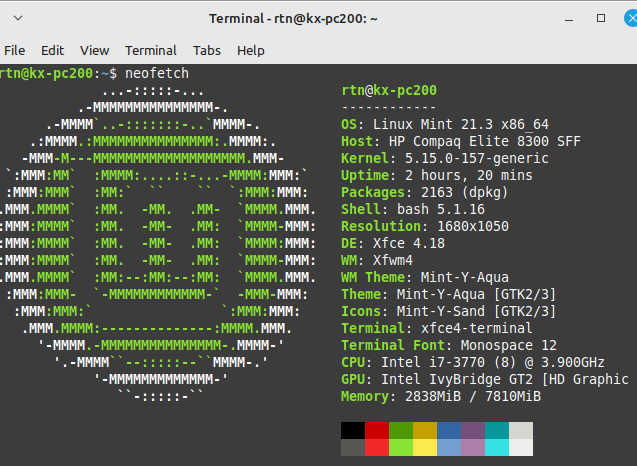Click the 'Theme: Mint-Y-Aqua [GTK2/3]' line
The width and height of the screenshot is (637, 466).
pyautogui.click(x=448, y=295)
